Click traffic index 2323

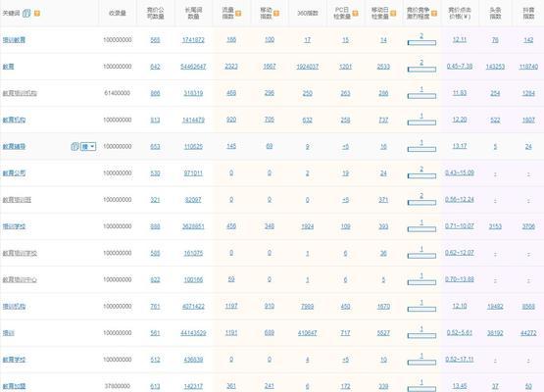click(x=231, y=67)
